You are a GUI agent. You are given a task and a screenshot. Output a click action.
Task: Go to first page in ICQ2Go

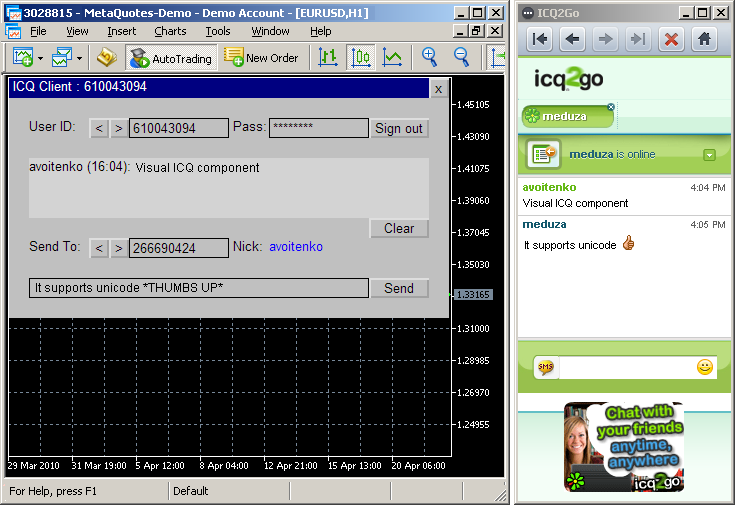tap(540, 39)
